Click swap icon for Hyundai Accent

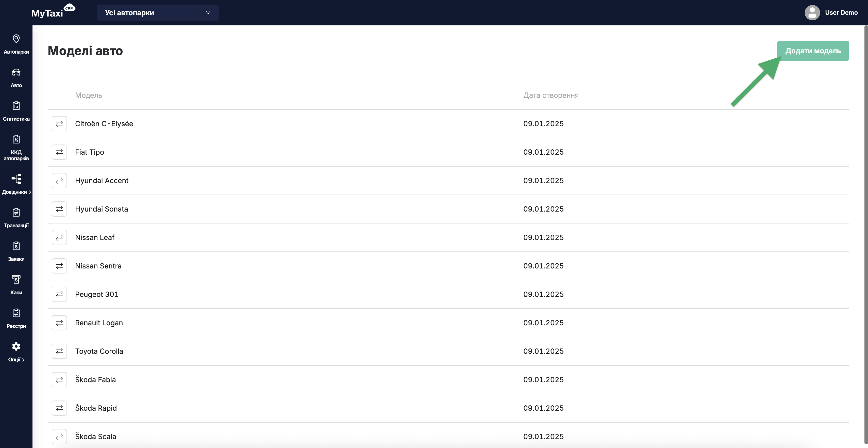59,181
